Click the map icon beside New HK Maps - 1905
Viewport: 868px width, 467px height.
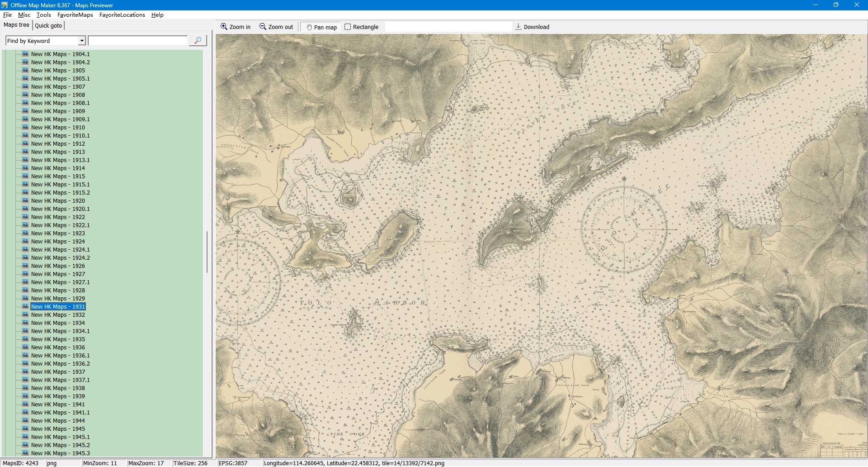pos(25,70)
